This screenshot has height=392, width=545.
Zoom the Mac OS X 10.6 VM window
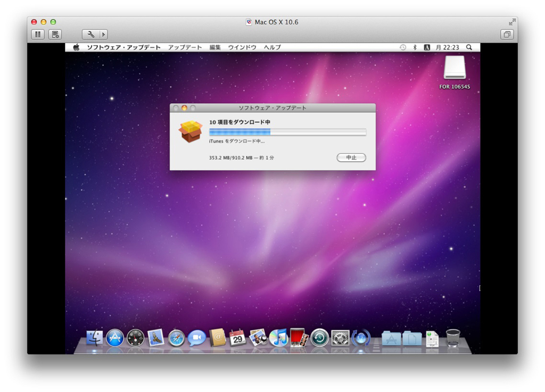(53, 22)
